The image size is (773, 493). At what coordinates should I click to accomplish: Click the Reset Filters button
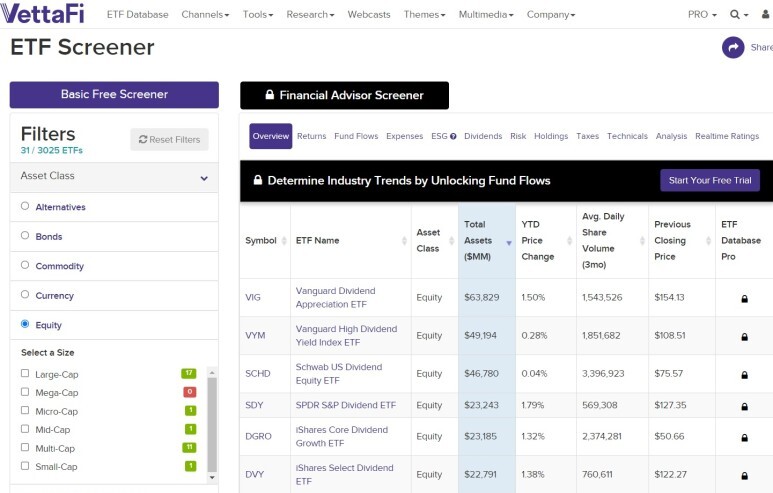169,140
